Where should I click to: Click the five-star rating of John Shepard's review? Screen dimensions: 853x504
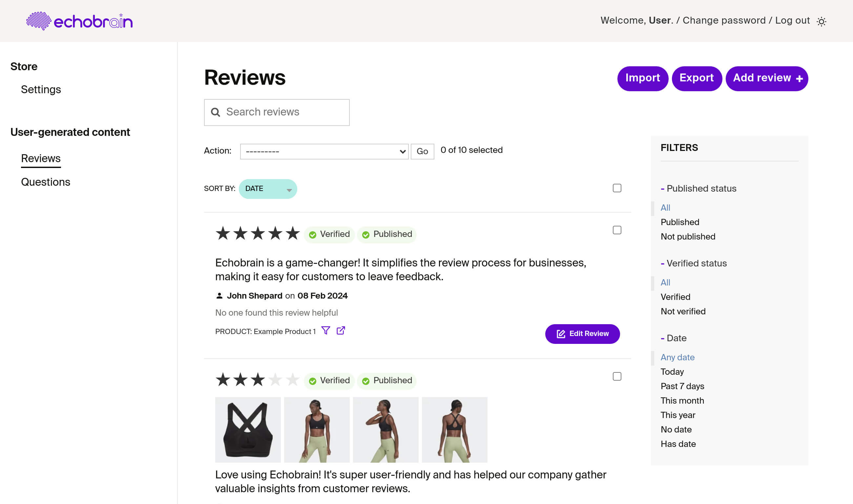pos(258,234)
